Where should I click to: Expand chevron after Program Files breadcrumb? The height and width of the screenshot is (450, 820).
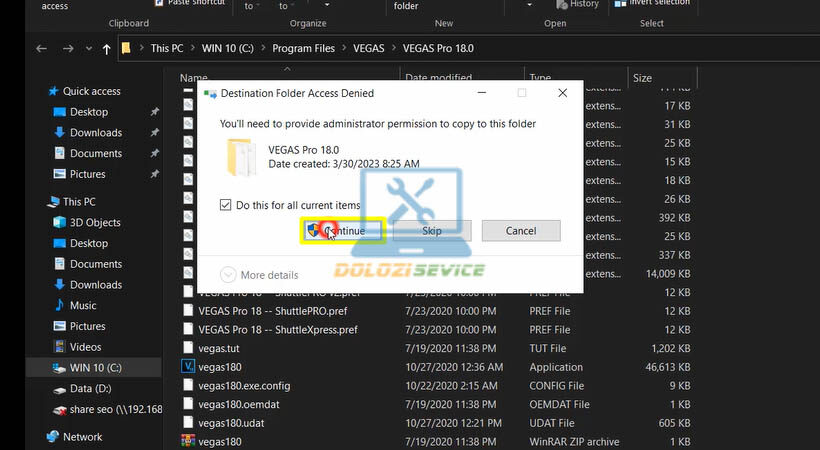pyautogui.click(x=344, y=48)
